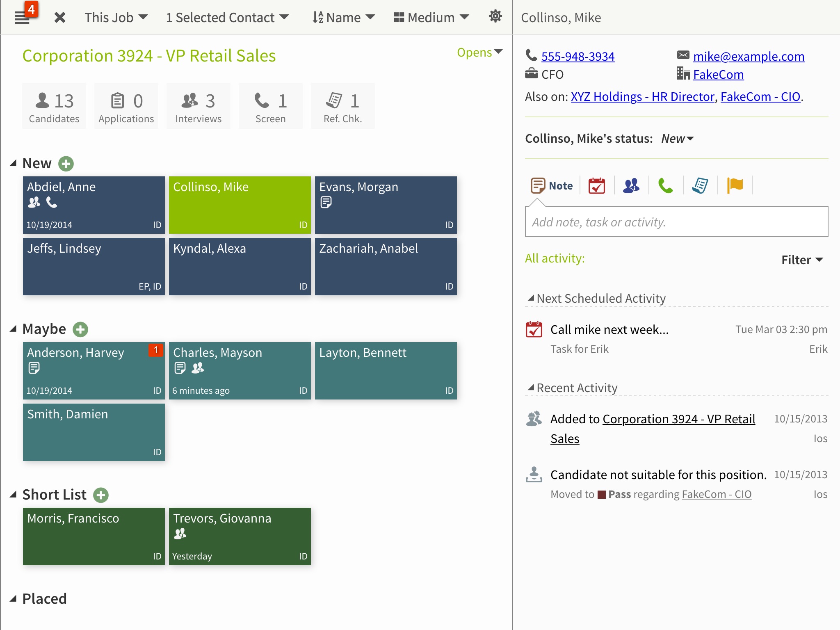Open the This Job dropdown
Viewport: 840px width, 630px height.
(116, 17)
